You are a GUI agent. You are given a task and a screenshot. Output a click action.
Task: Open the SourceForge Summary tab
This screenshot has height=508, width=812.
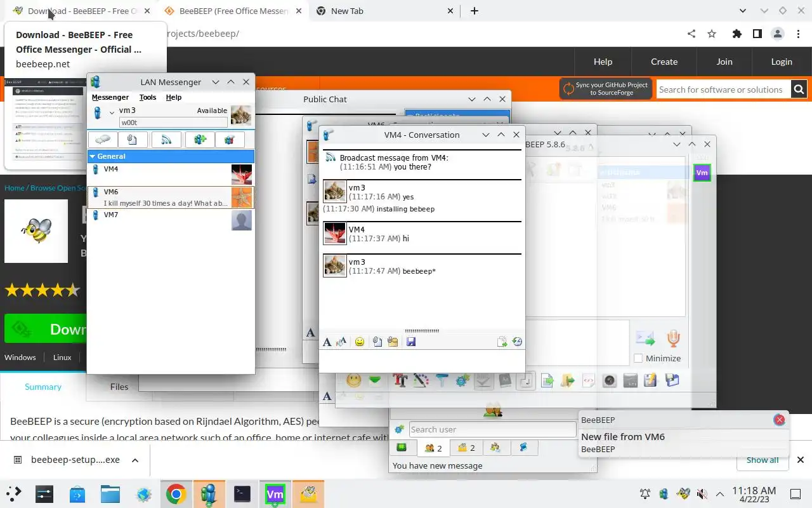(x=43, y=387)
